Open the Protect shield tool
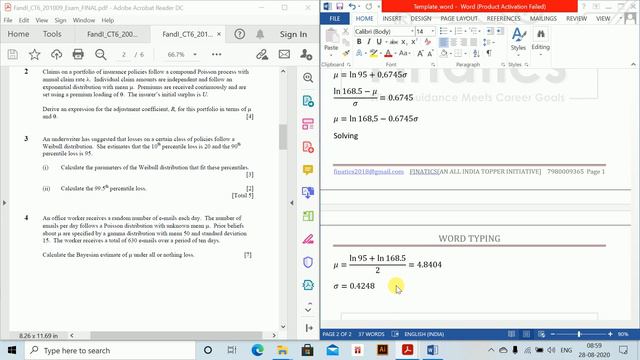Viewport: 640px width, 360px height. 308,262
